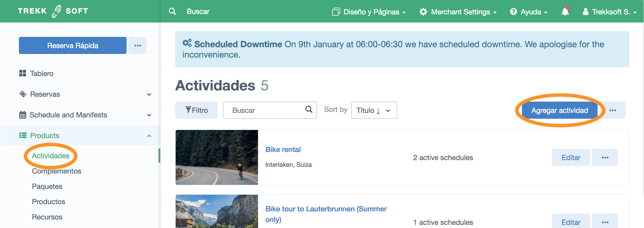This screenshot has height=228, width=644.
Task: Open Ayuda help dropdown
Action: pos(529,12)
